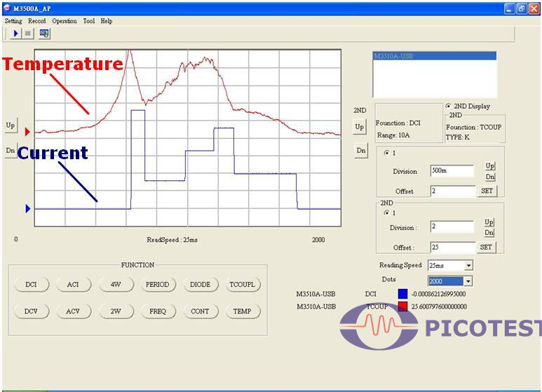
Task: Open the Tool menu
Action: point(89,21)
